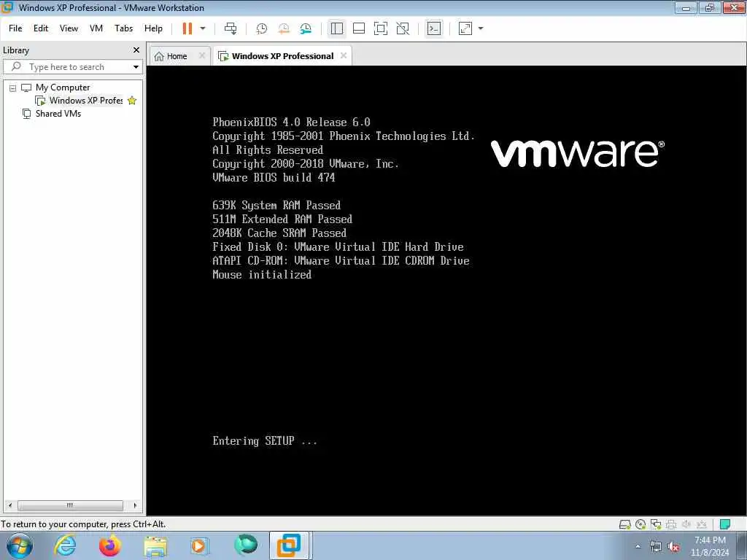This screenshot has height=560, width=747.
Task: Click the VMware Workstation taskbar button
Action: (290, 545)
